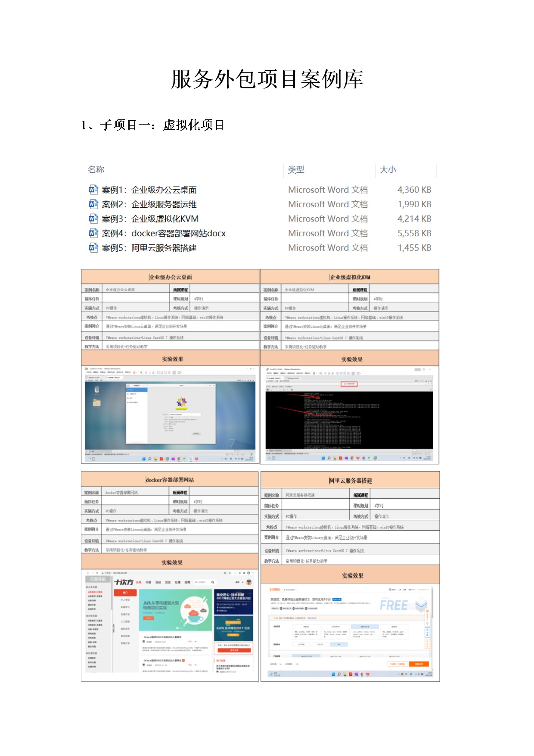Click the Word icon beside 案例3：企业级虚拟化KVM

coord(93,219)
